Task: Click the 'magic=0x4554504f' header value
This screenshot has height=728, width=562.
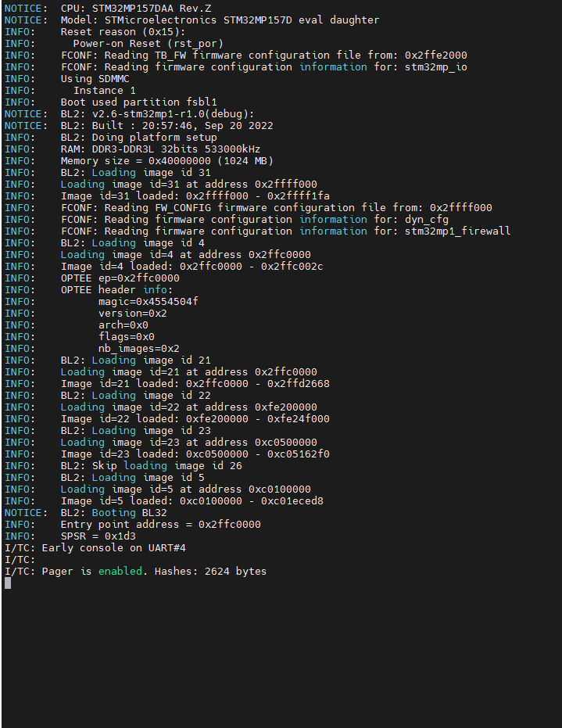Action: (148, 302)
